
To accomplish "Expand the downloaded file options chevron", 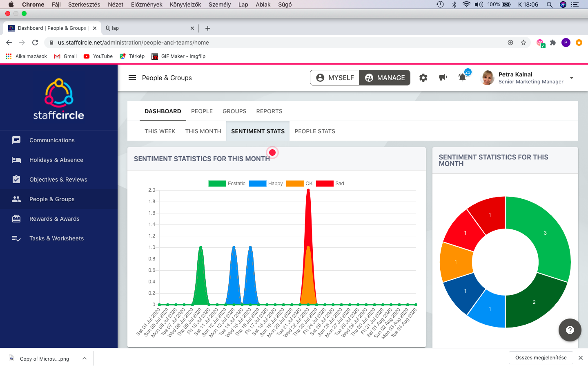I will pyautogui.click(x=85, y=358).
